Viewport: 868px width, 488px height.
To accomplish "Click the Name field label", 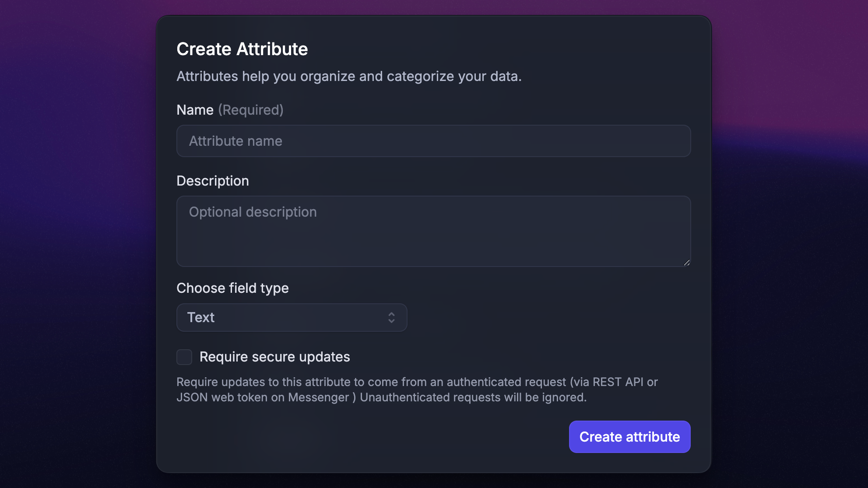I will [x=195, y=110].
